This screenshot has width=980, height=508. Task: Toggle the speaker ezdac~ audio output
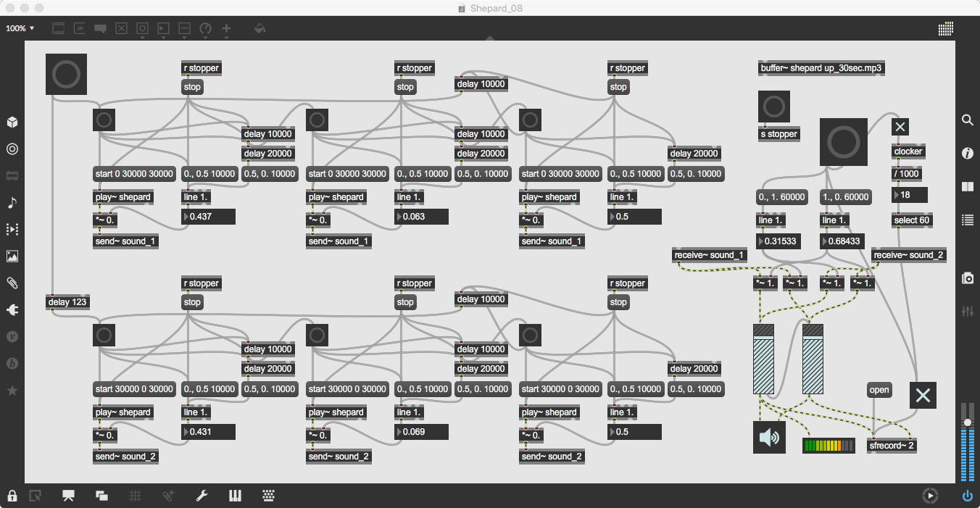pos(769,437)
